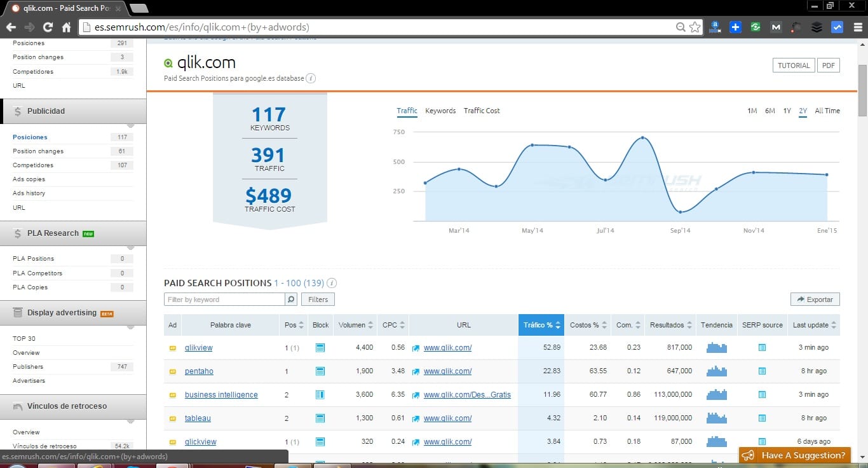This screenshot has height=468, width=868.
Task: Click the zoom magnifier icon in address bar
Action: (x=681, y=27)
